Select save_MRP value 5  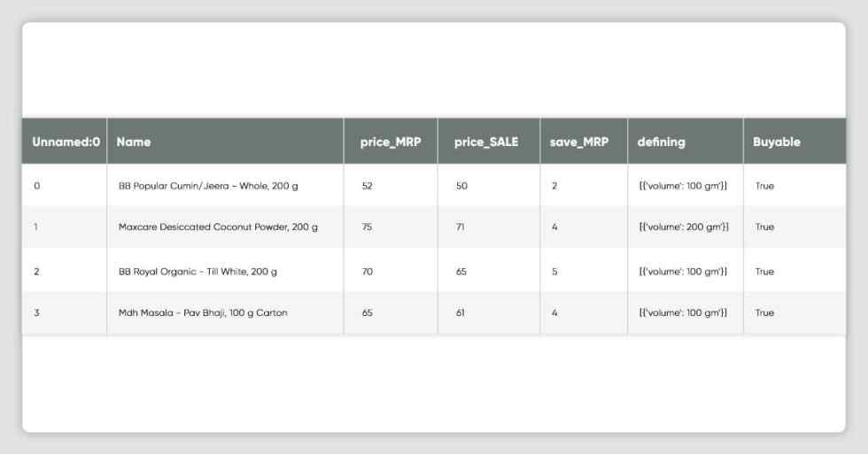pos(554,272)
